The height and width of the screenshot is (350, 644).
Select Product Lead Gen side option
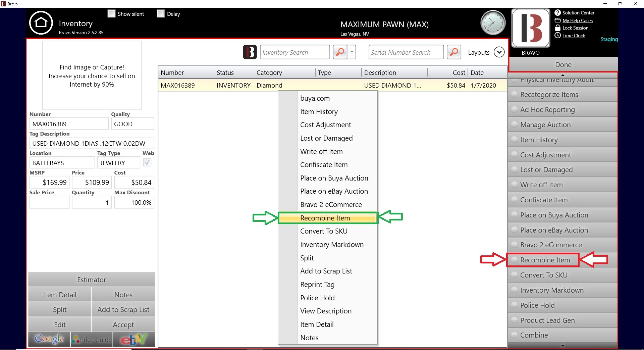(x=563, y=320)
